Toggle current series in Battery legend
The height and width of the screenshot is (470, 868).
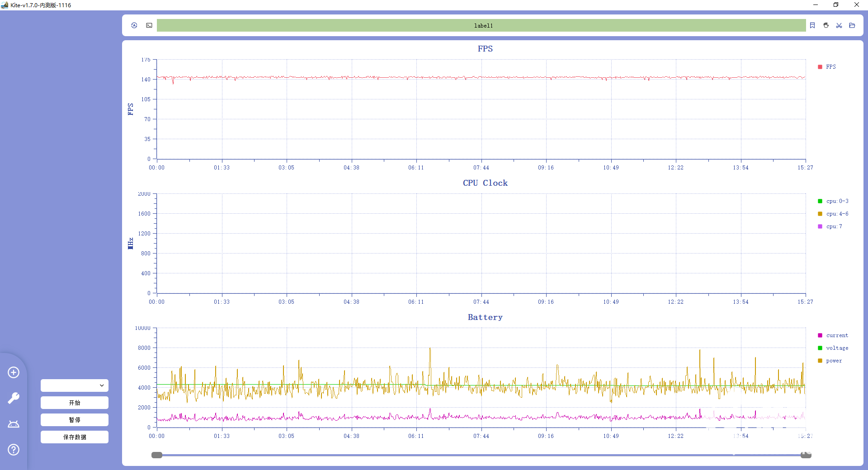(x=833, y=335)
